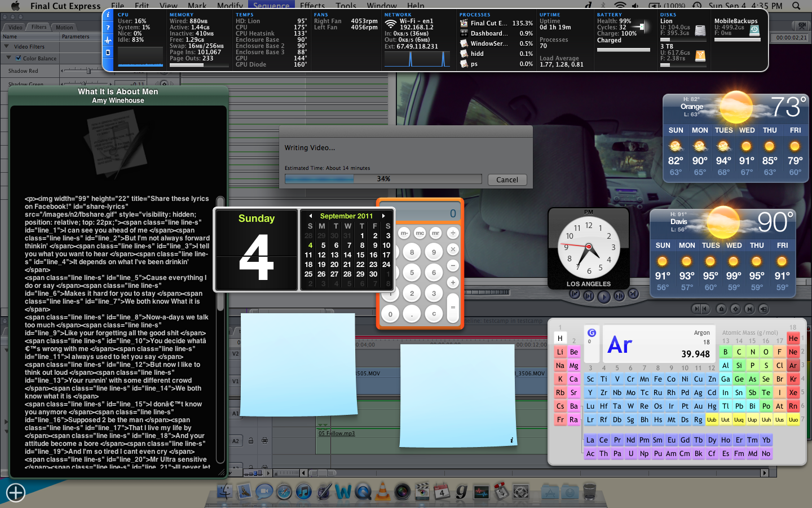Toggle the A2 track lock icon
This screenshot has height=508, width=812.
pyautogui.click(x=251, y=440)
